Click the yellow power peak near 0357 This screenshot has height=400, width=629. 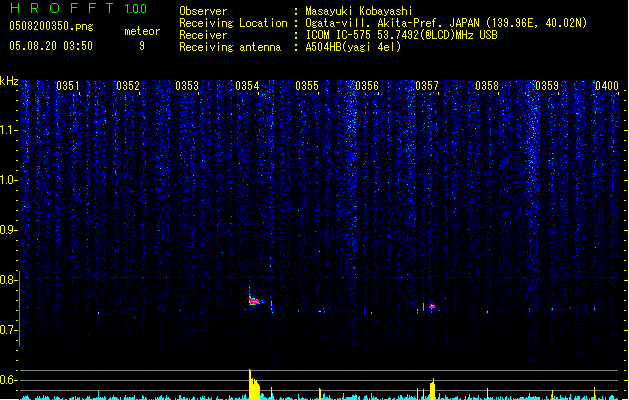(x=432, y=389)
